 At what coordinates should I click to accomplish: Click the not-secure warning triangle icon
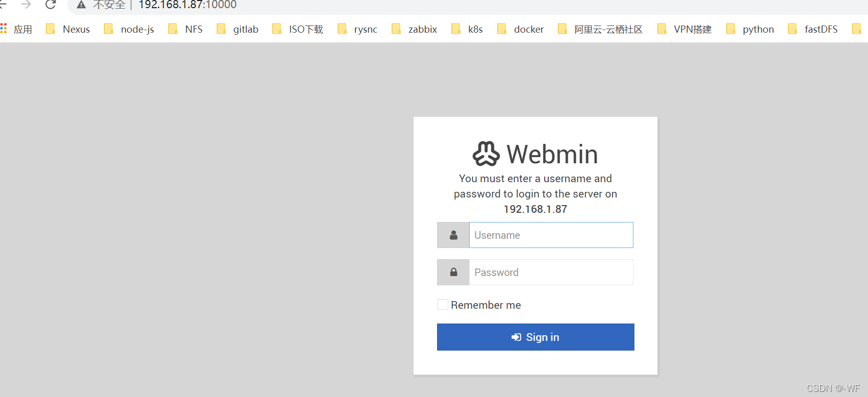[81, 5]
